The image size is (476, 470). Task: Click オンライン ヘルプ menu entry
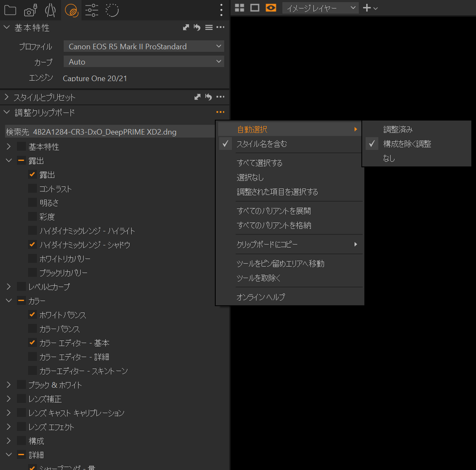[x=260, y=297]
